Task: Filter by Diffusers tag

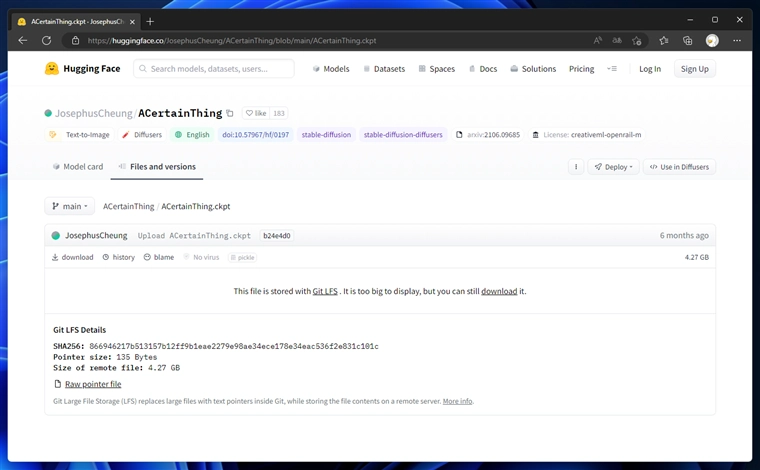Action: [142, 135]
